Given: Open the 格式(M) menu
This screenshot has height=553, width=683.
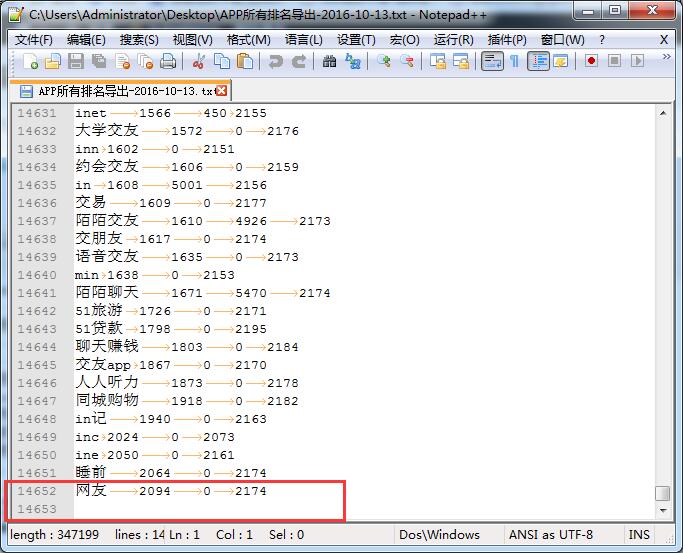Looking at the screenshot, I should coord(249,40).
